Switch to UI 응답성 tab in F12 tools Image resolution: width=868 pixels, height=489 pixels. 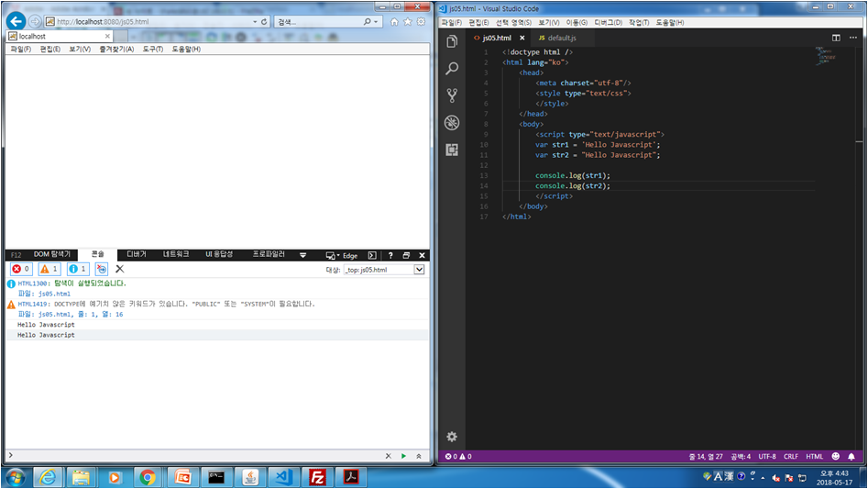tap(219, 254)
